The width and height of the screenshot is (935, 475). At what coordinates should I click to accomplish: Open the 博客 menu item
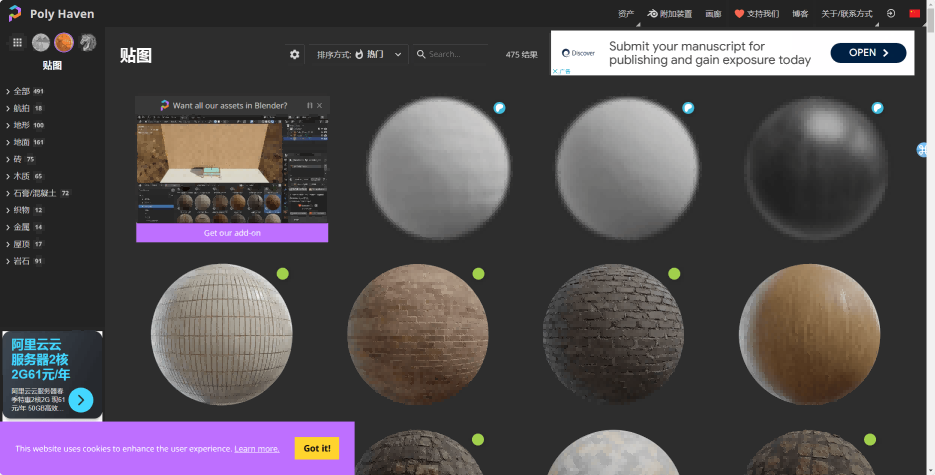click(x=800, y=14)
